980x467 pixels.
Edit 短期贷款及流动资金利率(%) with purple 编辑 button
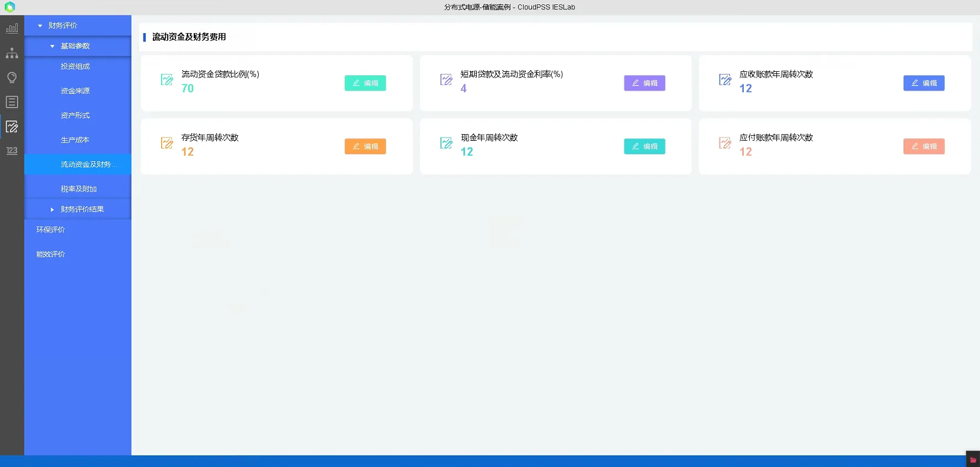645,83
